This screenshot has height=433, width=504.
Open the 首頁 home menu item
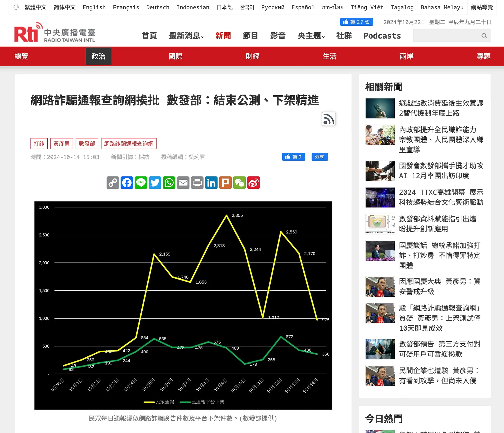149,36
